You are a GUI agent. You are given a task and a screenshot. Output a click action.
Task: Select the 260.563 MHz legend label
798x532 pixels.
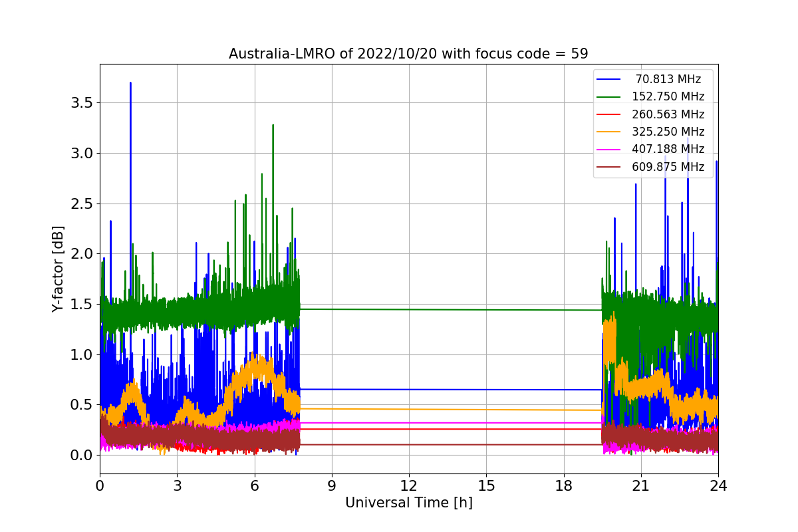click(x=668, y=114)
